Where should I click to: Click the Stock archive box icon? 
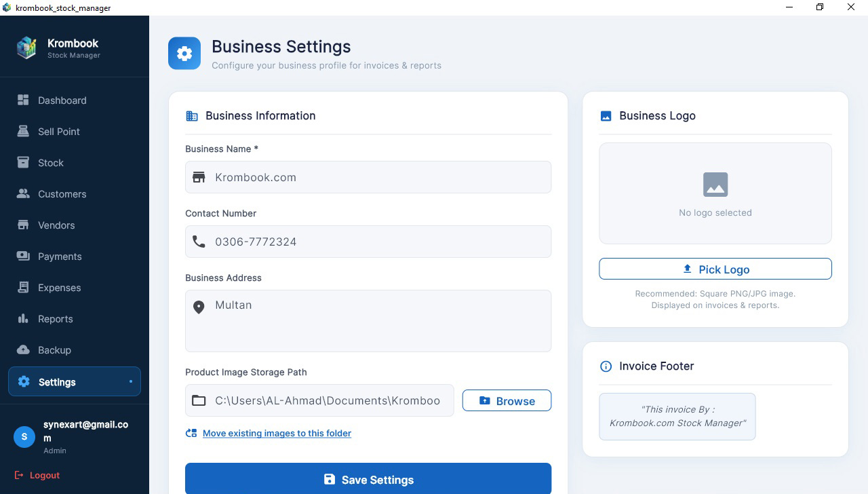[23, 163]
